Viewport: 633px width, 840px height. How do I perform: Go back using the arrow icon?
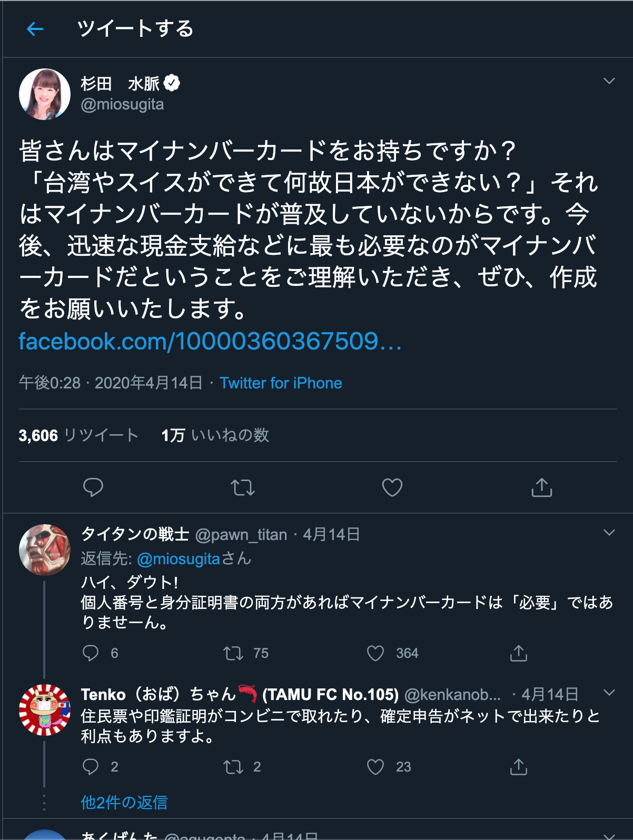tap(35, 29)
